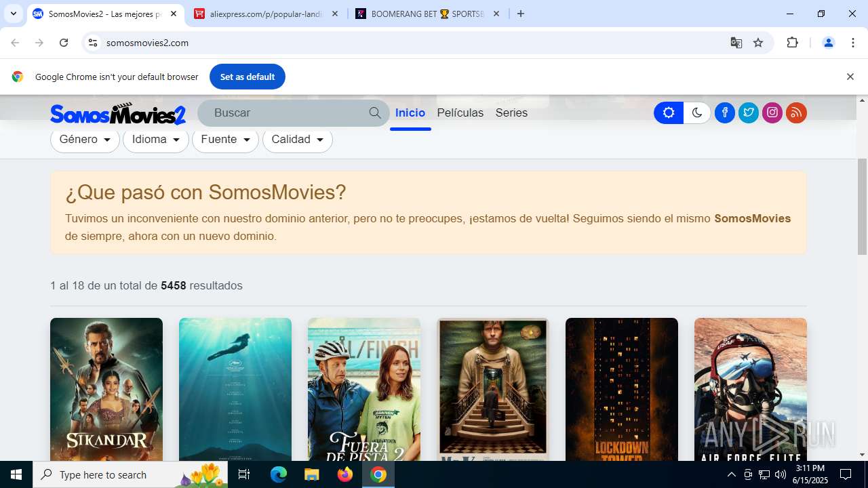Open the volume control tray icon
This screenshot has width=868, height=488.
coord(781,474)
